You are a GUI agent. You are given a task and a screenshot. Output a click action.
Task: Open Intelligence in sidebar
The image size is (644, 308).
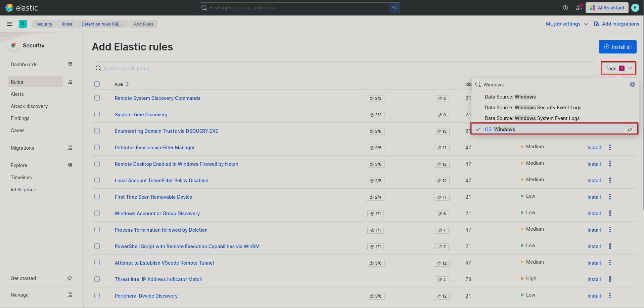24,190
